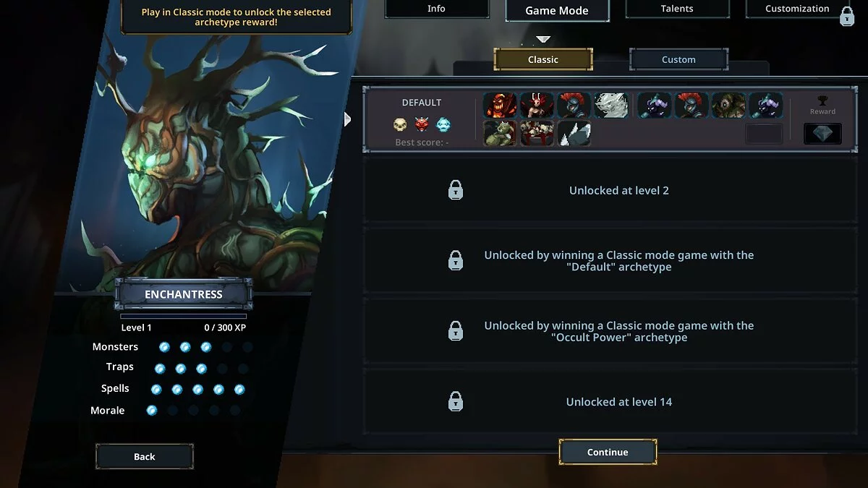This screenshot has height=488, width=868.
Task: Click the diamond reward icon
Action: pos(822,133)
